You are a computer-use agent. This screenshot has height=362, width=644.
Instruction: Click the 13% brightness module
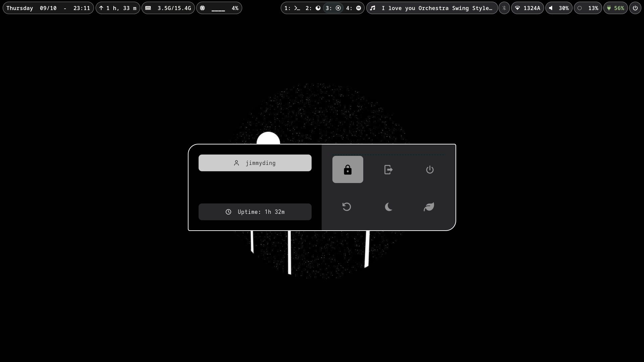tap(588, 8)
